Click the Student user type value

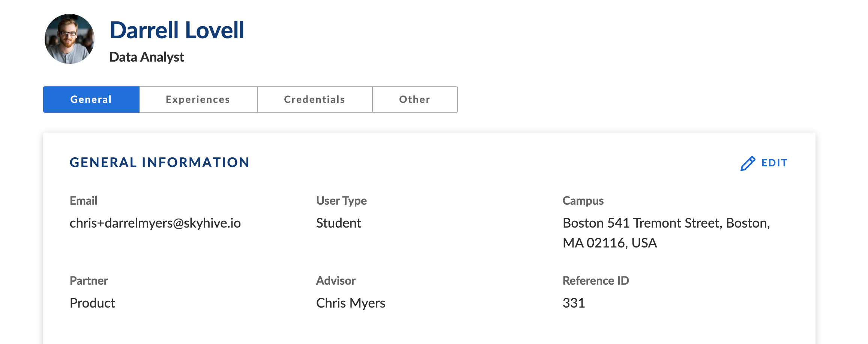point(338,223)
